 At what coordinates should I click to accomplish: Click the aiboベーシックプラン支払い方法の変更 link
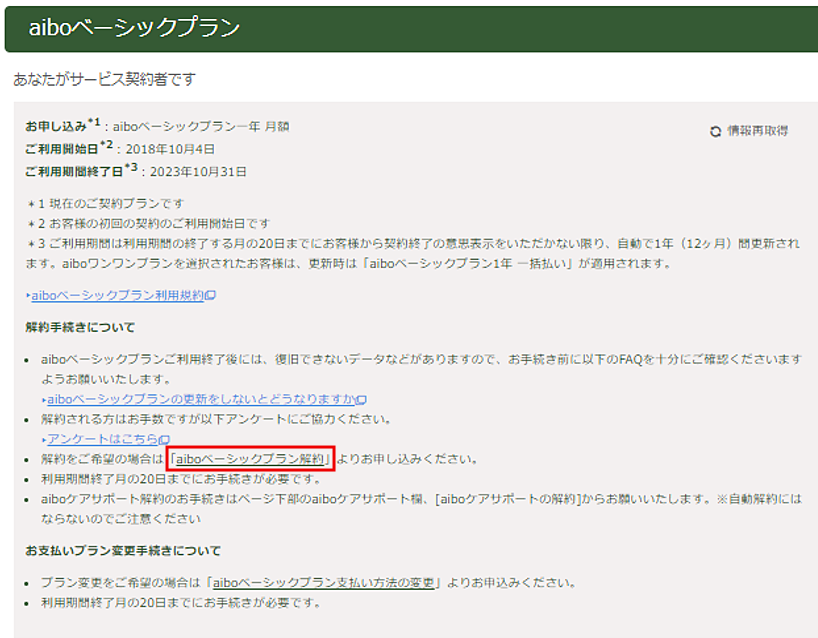click(x=324, y=583)
